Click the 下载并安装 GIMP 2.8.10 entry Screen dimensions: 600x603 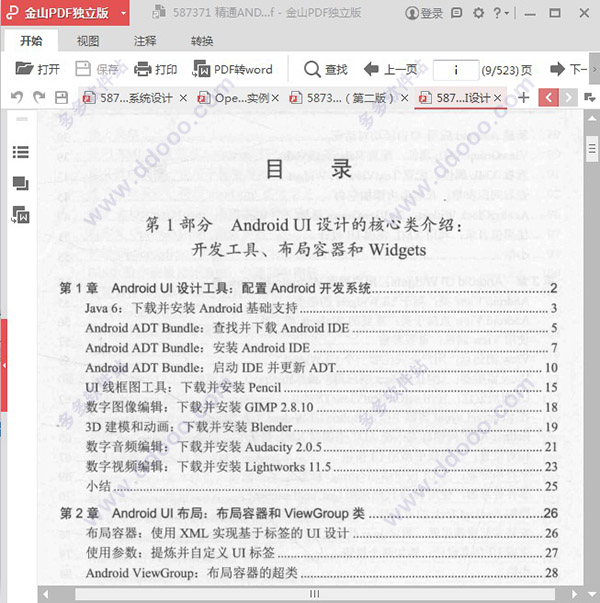(x=321, y=407)
